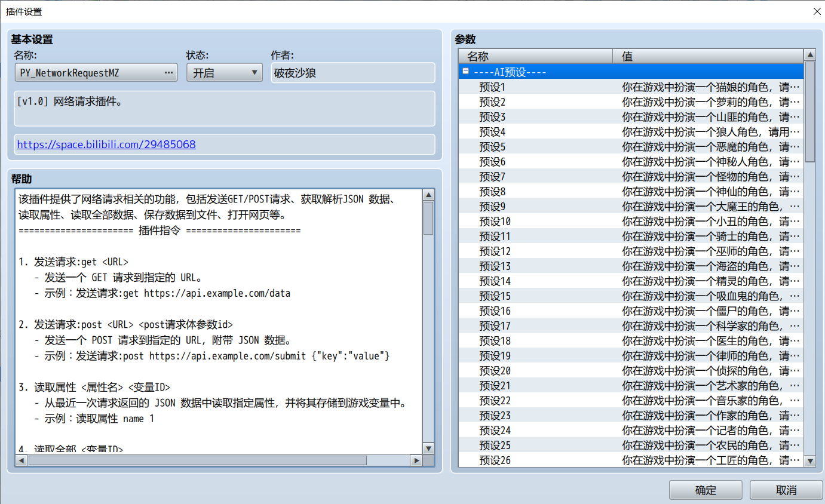Viewport: 825px width, 504px height.
Task: Click the help vertical scrollbar thumb
Action: click(x=428, y=218)
